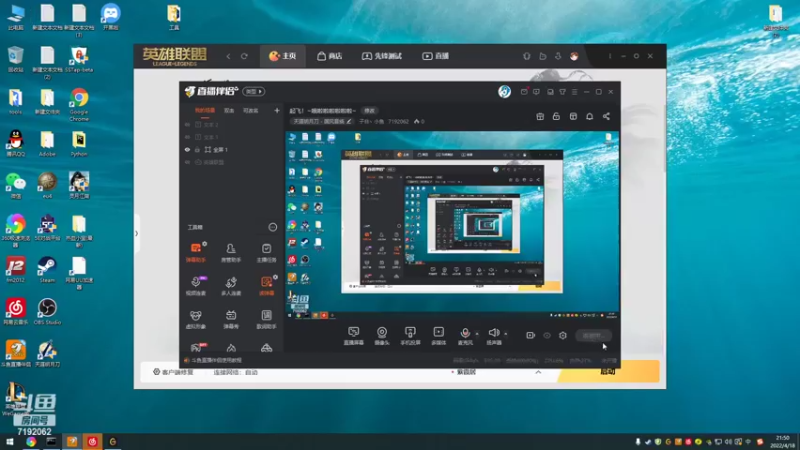Add a 手机投屏 phone cast source
Viewport: 800px width, 450px height.
[410, 336]
